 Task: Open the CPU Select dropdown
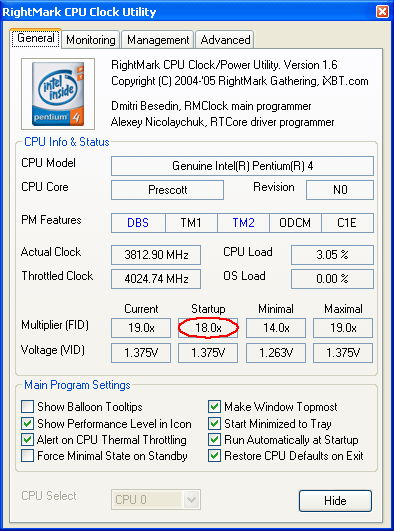tap(156, 500)
